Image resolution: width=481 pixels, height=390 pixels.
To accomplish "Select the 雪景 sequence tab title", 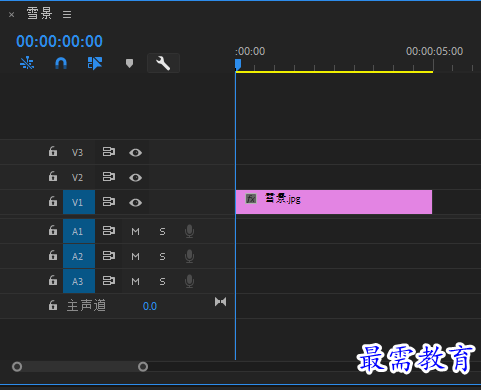I will pos(39,14).
